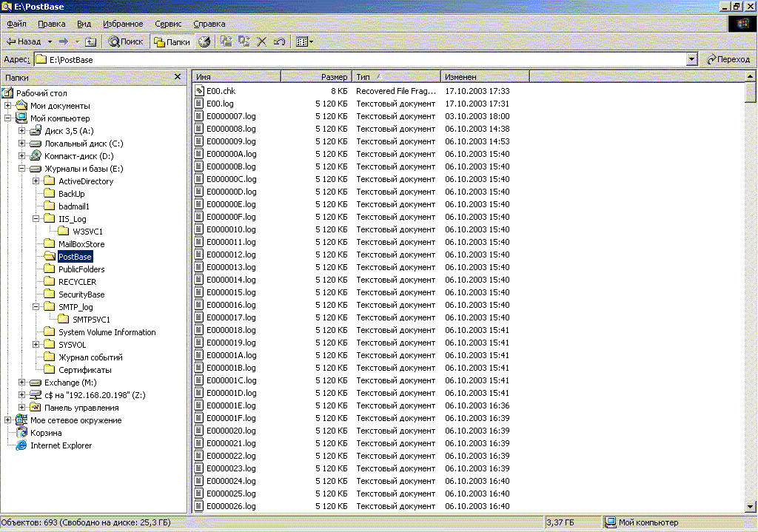Click the Undo toolbar icon
Screen dimensions: 758x532
[x=279, y=41]
